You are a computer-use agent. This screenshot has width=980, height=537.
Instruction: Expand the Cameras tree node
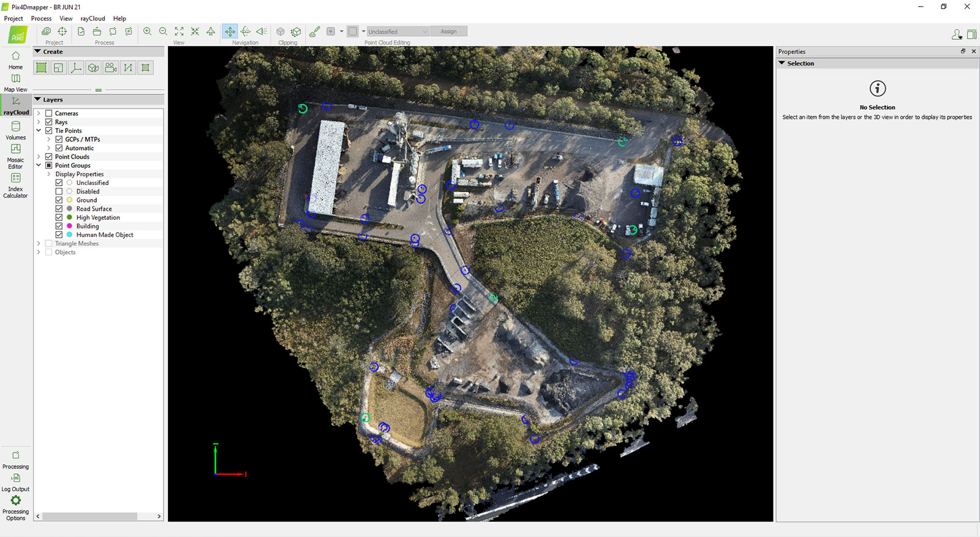tap(39, 113)
